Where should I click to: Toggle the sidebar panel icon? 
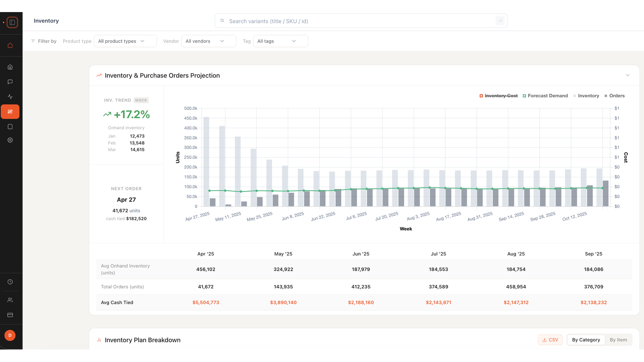(12, 22)
